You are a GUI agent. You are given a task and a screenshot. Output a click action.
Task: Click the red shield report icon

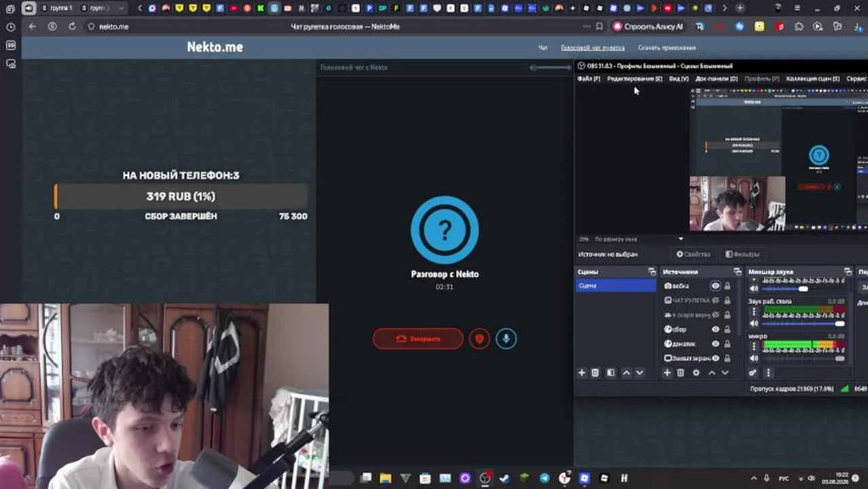tap(480, 338)
